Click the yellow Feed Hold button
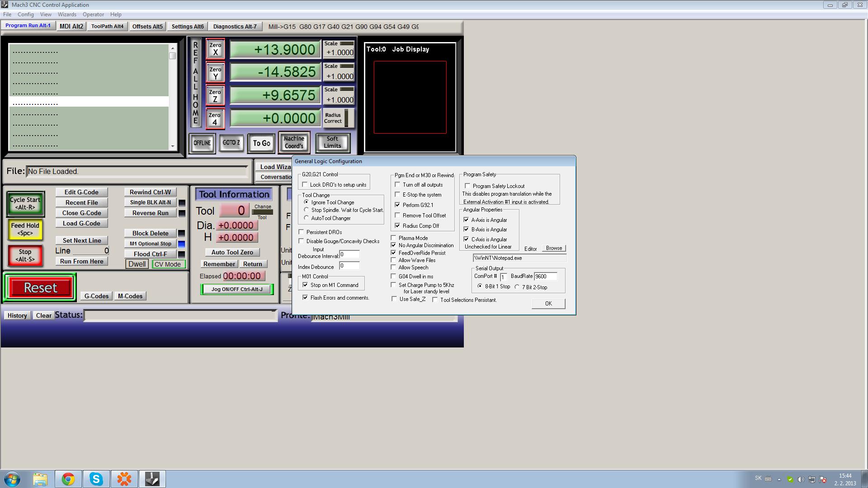Screen dimensions: 868x488 (25, 229)
